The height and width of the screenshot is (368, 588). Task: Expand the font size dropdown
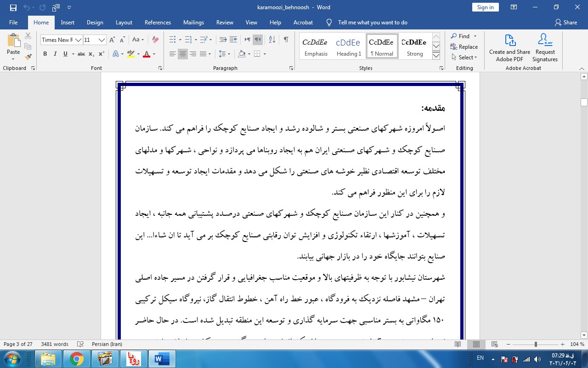point(102,40)
